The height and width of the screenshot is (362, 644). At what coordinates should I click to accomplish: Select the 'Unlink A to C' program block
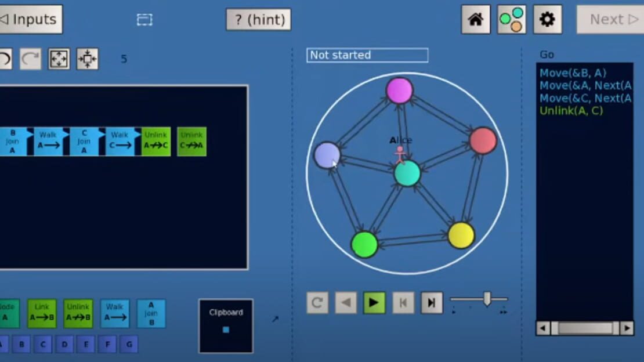point(156,142)
